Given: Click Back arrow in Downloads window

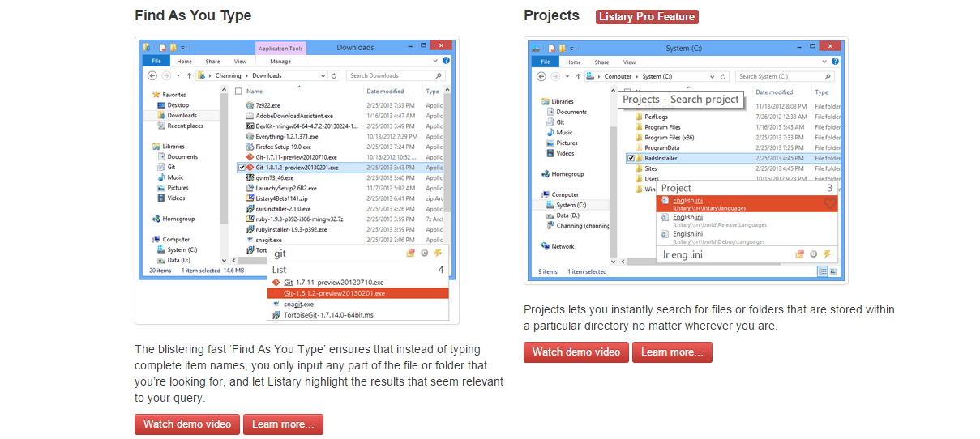Looking at the screenshot, I should click(152, 75).
